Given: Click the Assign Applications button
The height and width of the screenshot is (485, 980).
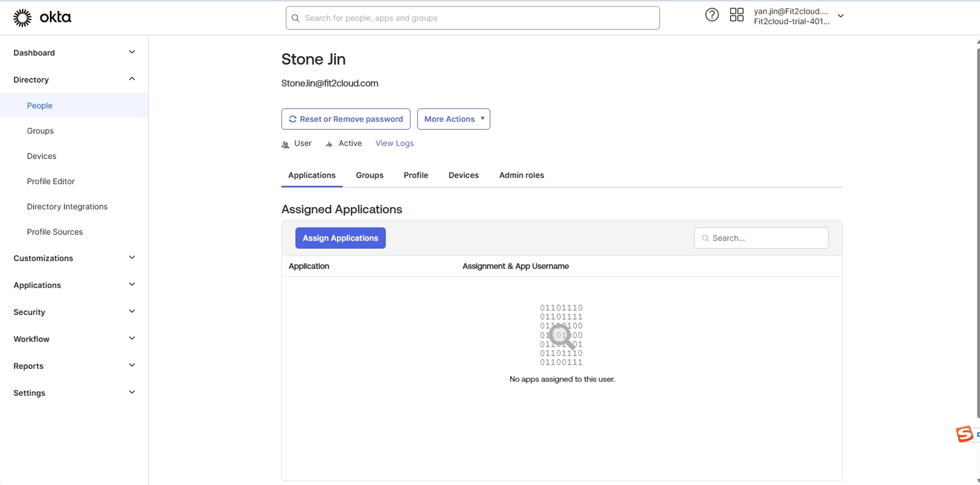Looking at the screenshot, I should (340, 238).
